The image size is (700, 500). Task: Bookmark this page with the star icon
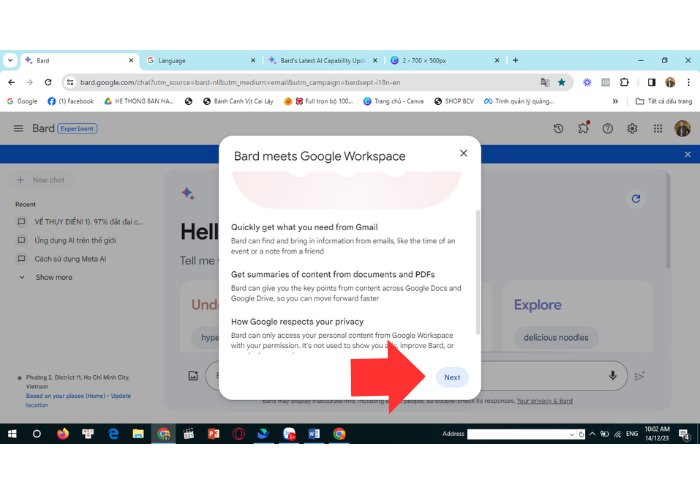561,82
